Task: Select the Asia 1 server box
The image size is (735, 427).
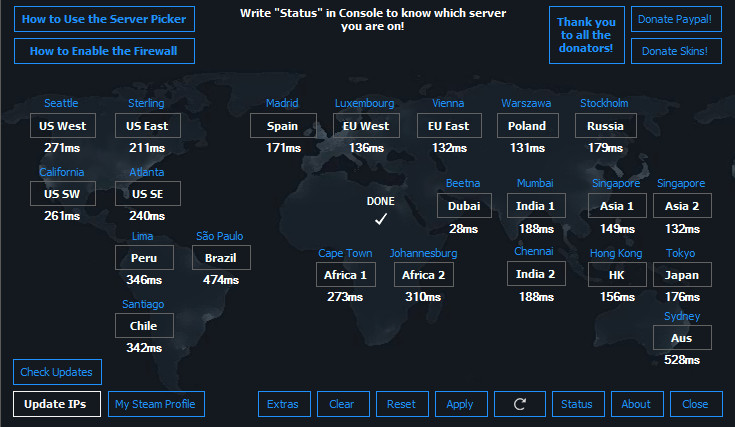Action: coord(617,206)
